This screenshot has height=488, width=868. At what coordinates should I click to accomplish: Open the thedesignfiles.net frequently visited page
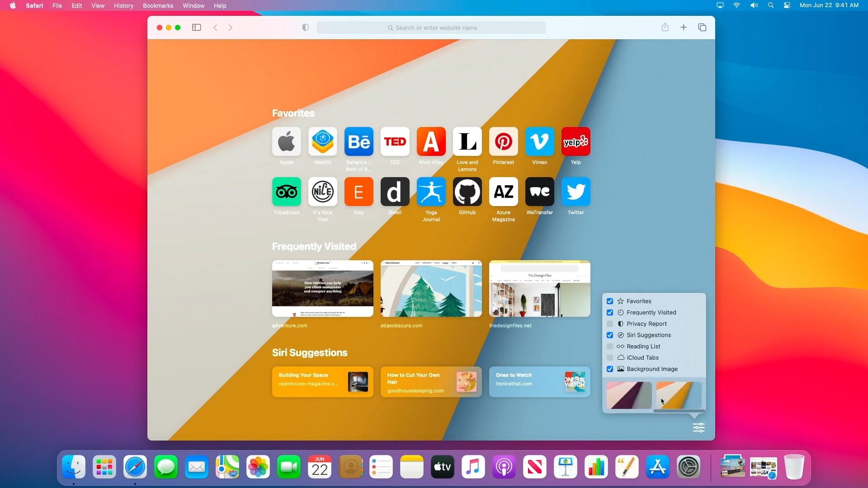pyautogui.click(x=540, y=289)
